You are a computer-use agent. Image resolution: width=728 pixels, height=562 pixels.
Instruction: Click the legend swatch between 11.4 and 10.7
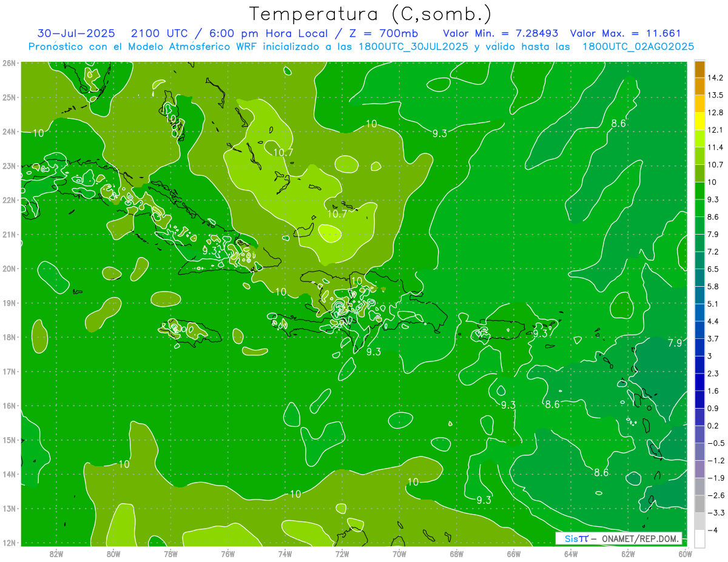point(699,156)
